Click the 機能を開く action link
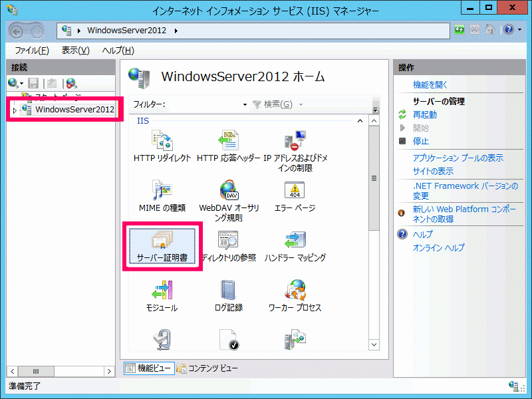532x399 pixels. (430, 85)
